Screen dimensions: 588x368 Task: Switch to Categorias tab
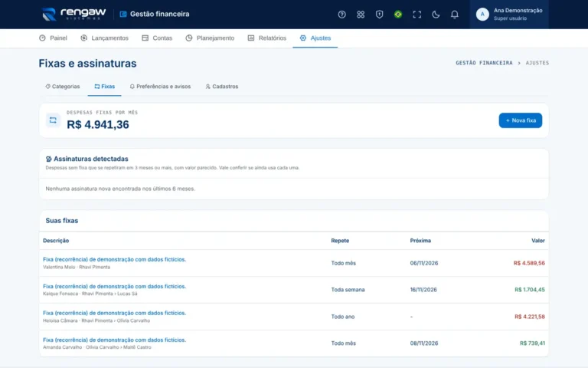[62, 87]
